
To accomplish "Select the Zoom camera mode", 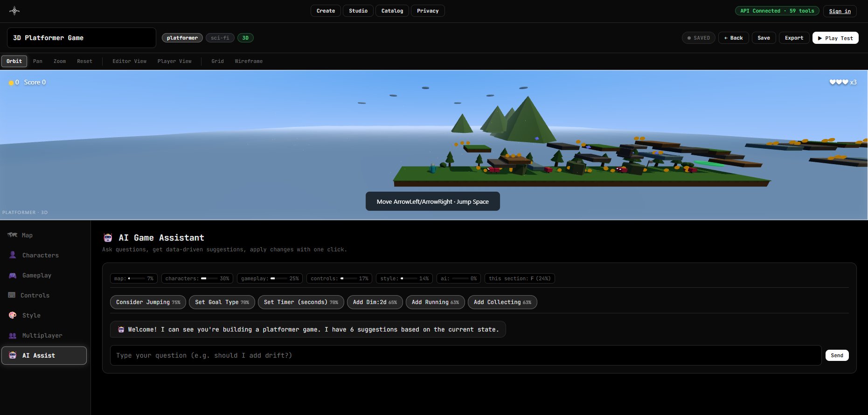I will (60, 61).
